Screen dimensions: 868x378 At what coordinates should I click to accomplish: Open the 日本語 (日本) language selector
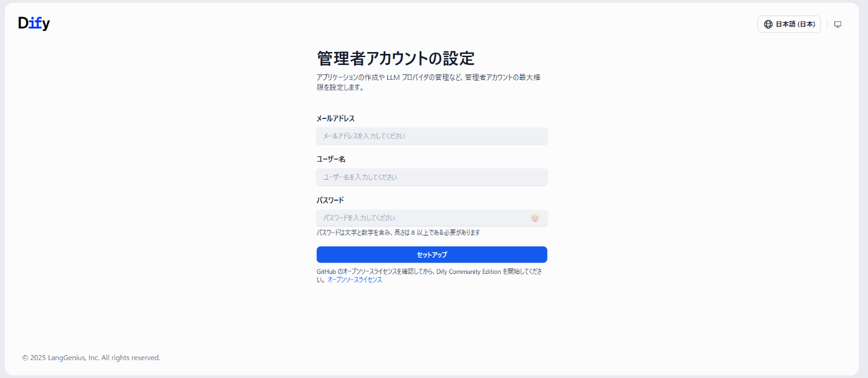pos(789,24)
